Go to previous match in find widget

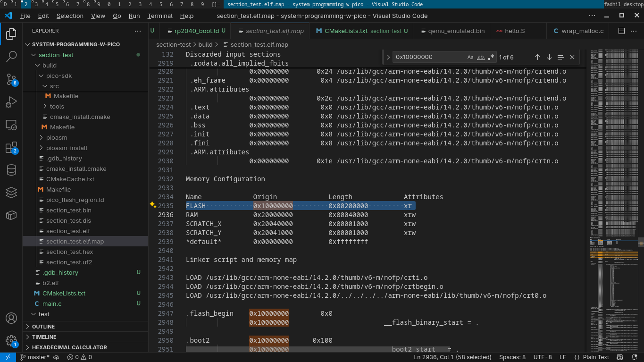pyautogui.click(x=537, y=57)
